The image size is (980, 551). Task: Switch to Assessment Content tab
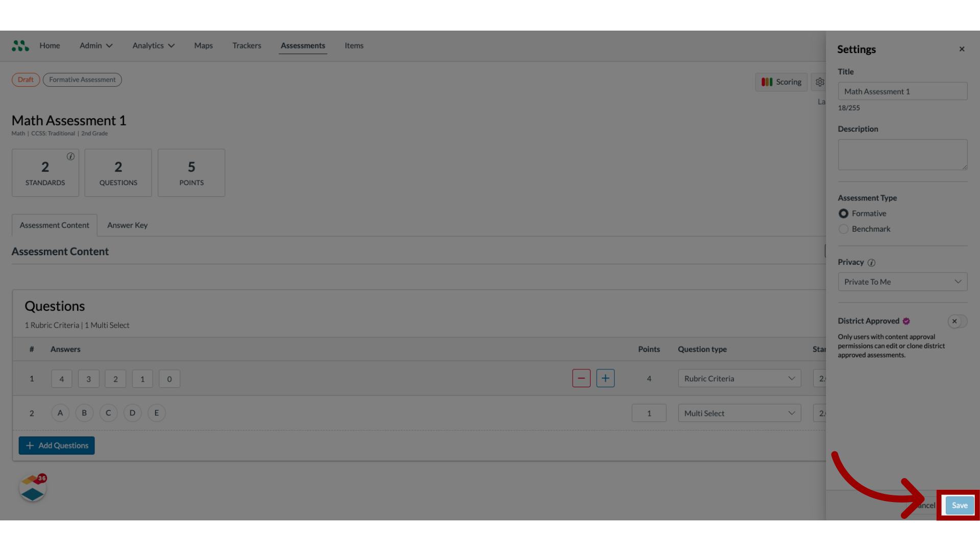pos(55,224)
